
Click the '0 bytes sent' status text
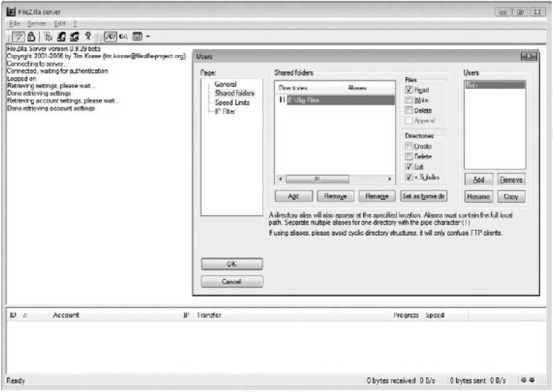(x=468, y=380)
